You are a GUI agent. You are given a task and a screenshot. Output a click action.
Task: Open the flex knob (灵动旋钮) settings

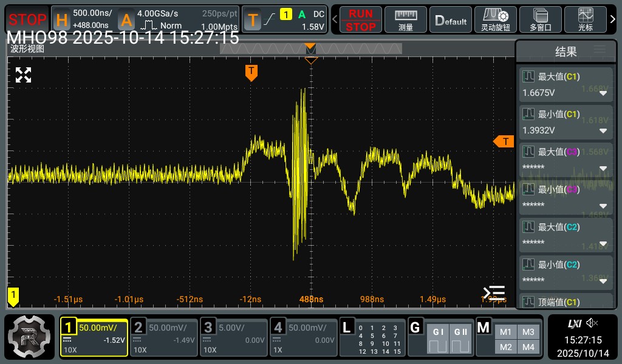(495, 19)
